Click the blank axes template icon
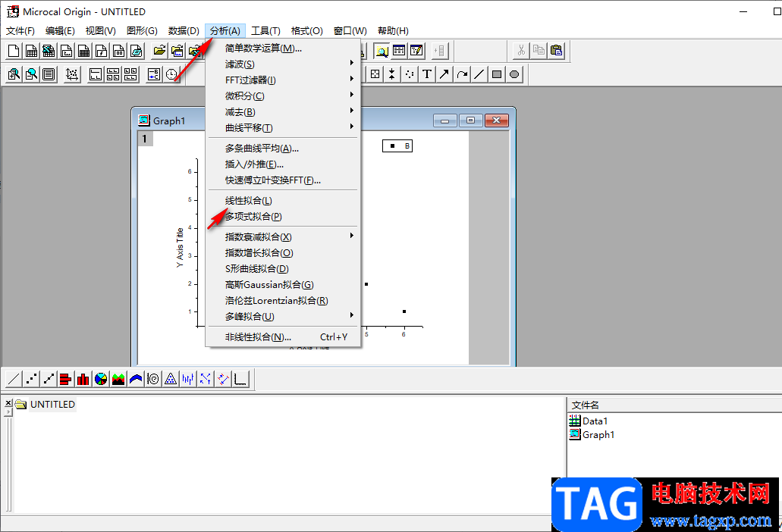 point(241,379)
